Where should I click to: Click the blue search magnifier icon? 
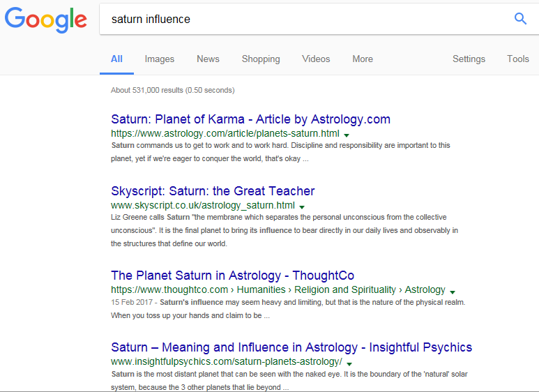pyautogui.click(x=520, y=19)
